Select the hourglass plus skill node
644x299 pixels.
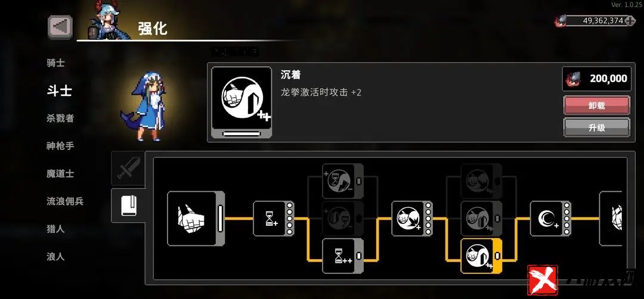pyautogui.click(x=274, y=219)
